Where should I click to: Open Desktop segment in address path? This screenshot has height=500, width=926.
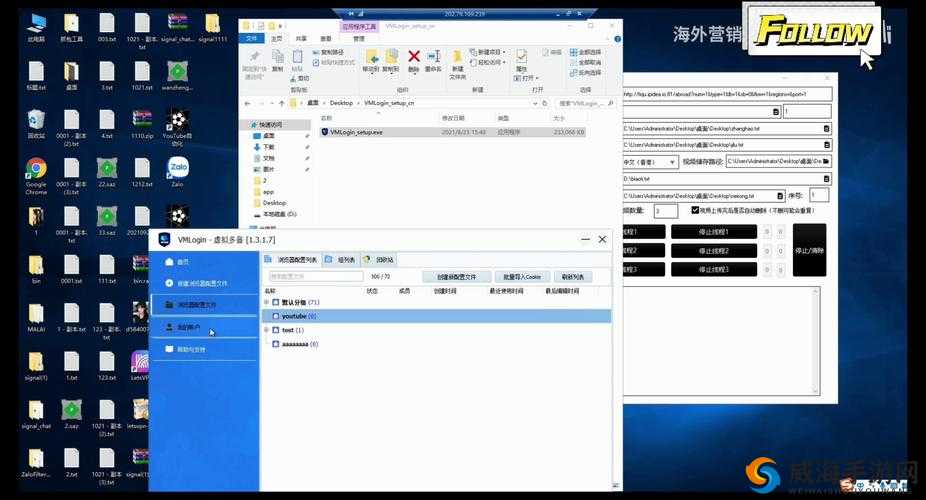coord(341,103)
